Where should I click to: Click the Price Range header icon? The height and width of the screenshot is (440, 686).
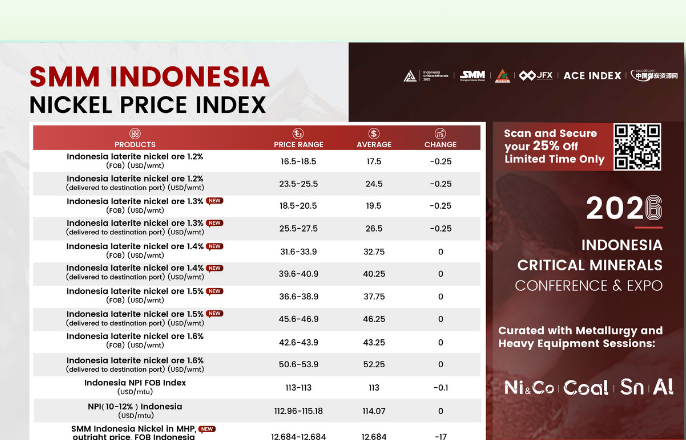pyautogui.click(x=298, y=133)
